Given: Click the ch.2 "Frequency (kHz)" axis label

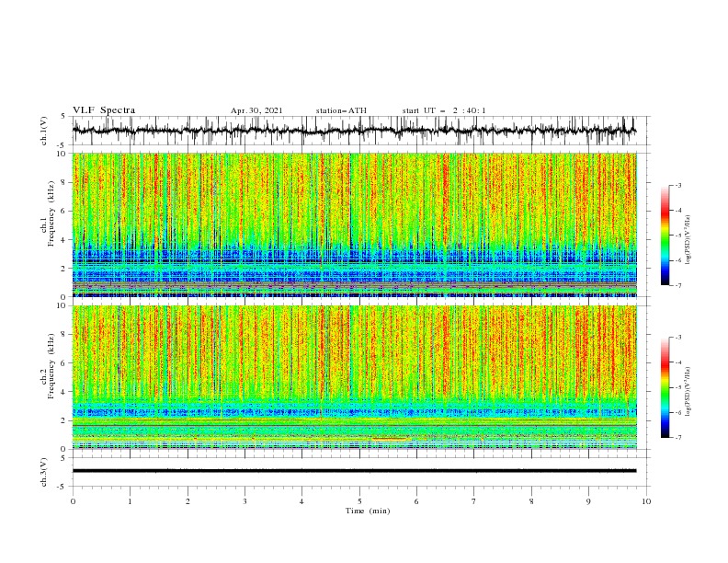Looking at the screenshot, I should tap(51, 366).
